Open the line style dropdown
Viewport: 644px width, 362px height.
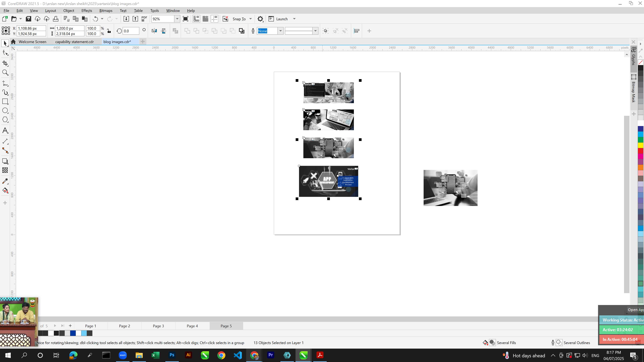point(315,31)
